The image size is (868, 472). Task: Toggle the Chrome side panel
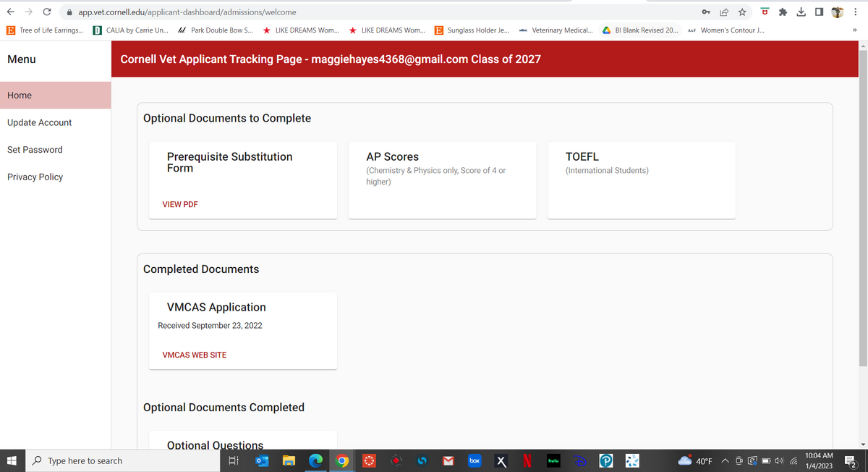[x=818, y=12]
